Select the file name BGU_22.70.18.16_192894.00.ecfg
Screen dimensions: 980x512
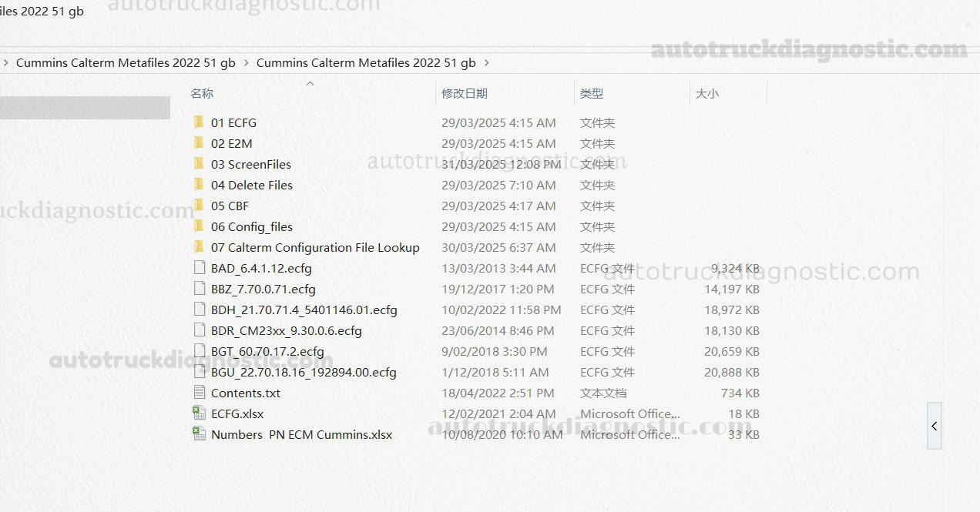coord(304,372)
